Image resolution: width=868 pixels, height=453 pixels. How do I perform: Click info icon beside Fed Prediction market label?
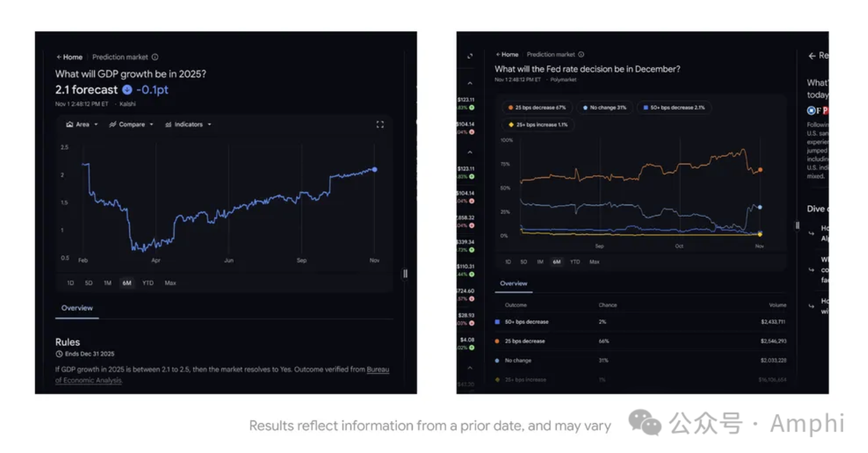[x=581, y=55]
